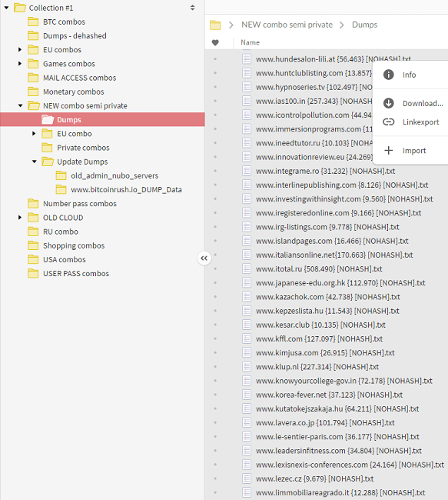This screenshot has width=448, height=500.
Task: Select www.japanese-edu.org.hk {112.970} file
Action: (x=340, y=283)
